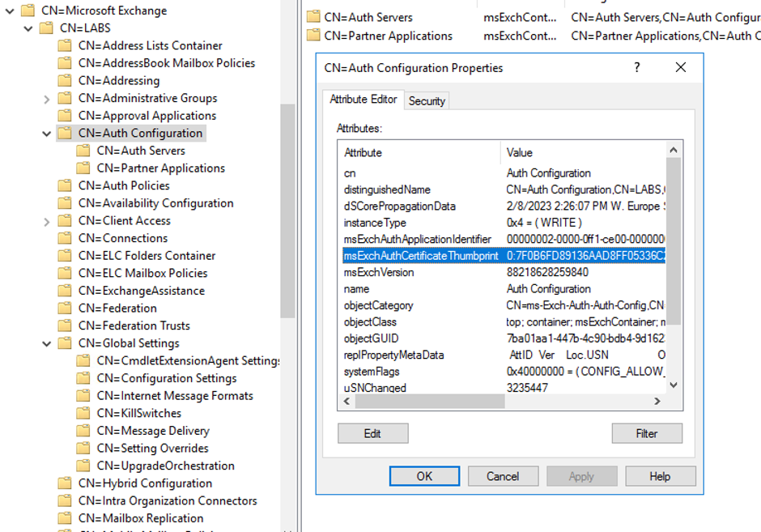Click the attribute list scroll right arrow
The image size is (761, 532).
(657, 401)
